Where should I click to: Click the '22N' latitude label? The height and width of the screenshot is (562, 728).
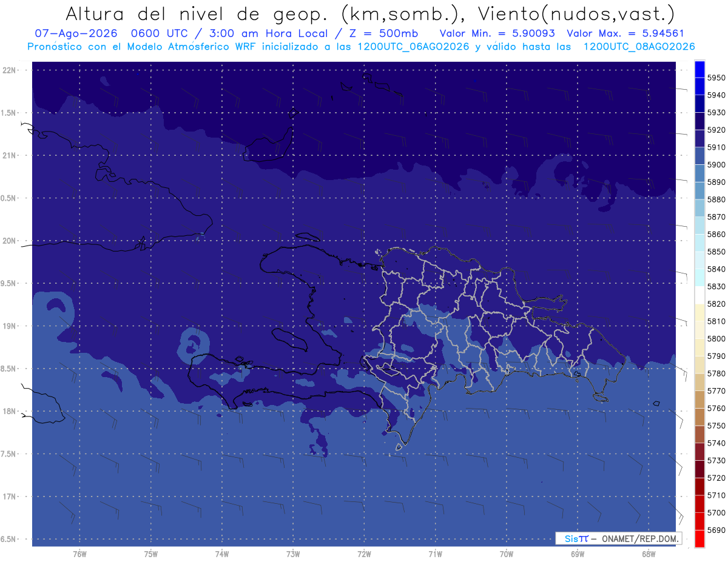(x=10, y=70)
